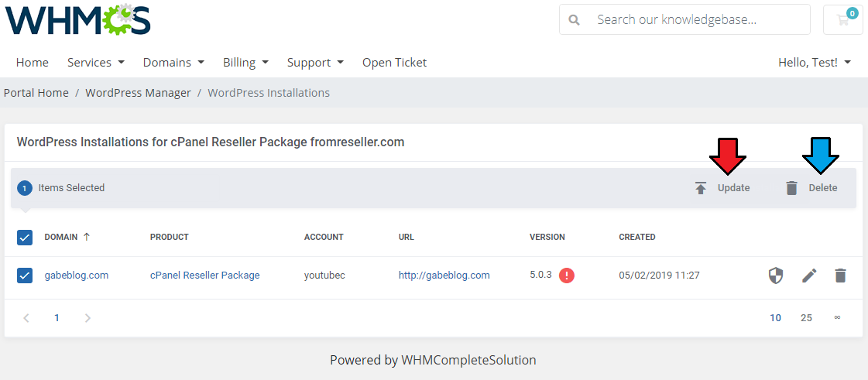Show unlimited entries with infinity option
This screenshot has height=380, width=868.
837,317
